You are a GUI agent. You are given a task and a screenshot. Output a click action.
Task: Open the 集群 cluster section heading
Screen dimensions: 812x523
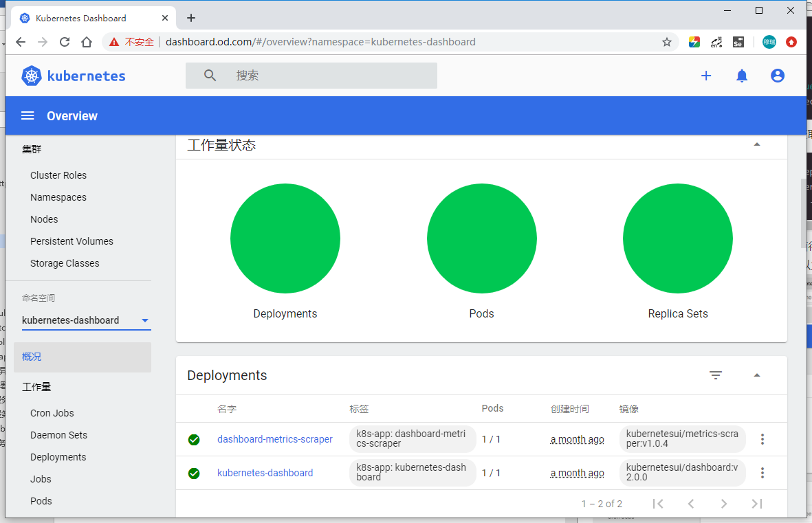pyautogui.click(x=32, y=149)
